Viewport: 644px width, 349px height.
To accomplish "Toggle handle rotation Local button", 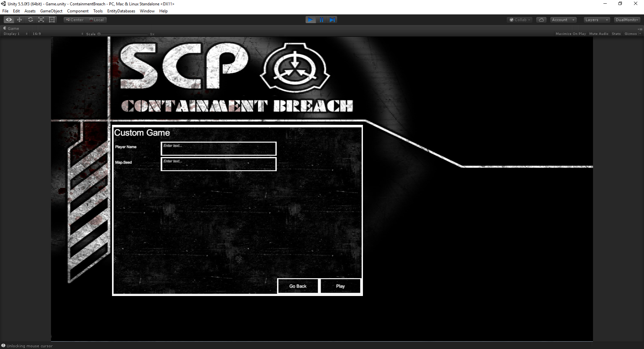I will [x=96, y=20].
